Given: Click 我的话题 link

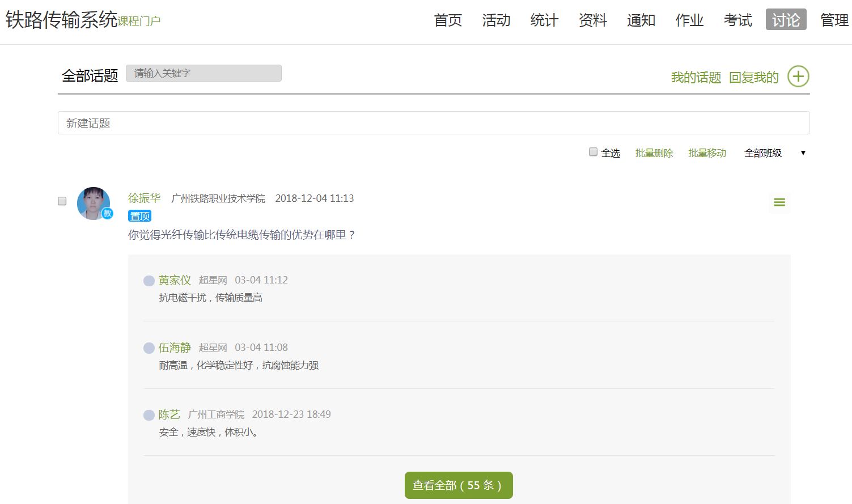Looking at the screenshot, I should (x=696, y=78).
